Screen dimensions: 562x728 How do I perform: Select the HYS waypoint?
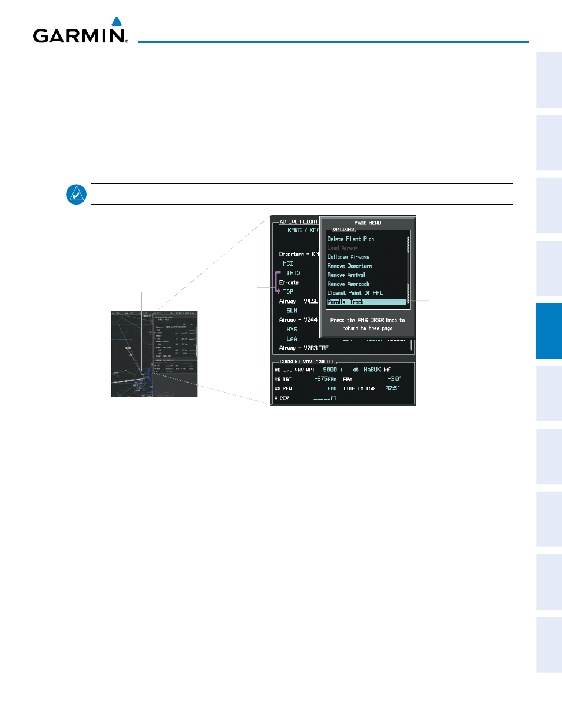292,330
